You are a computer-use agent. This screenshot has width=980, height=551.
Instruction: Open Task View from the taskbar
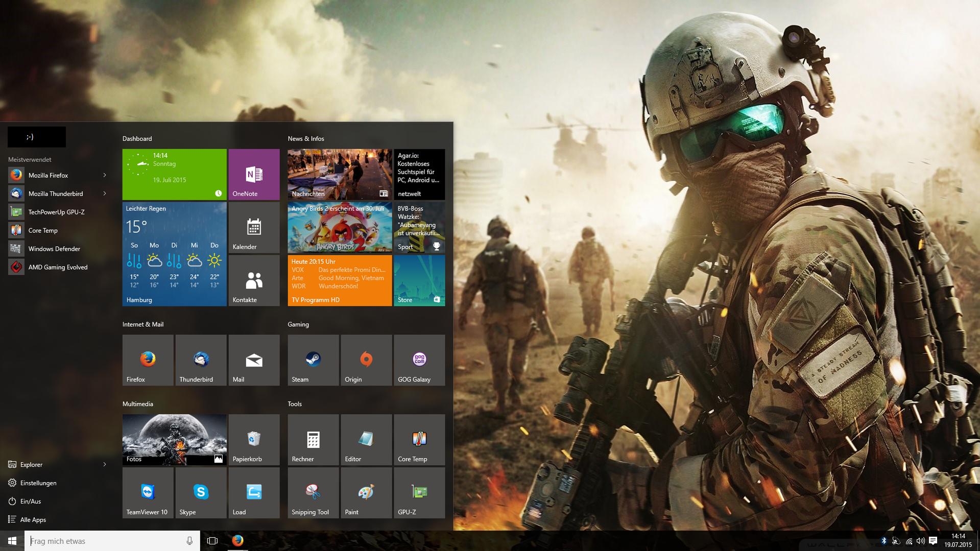212,541
